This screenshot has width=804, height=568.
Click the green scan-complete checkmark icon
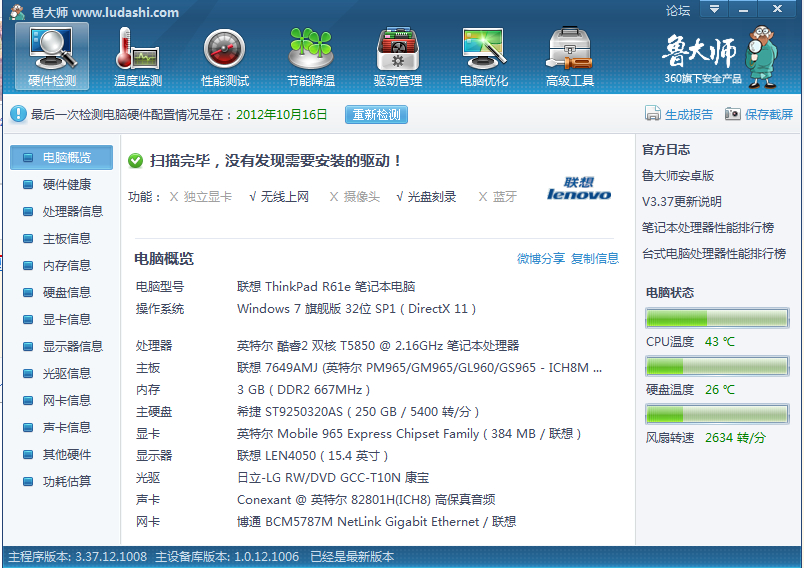coord(135,160)
